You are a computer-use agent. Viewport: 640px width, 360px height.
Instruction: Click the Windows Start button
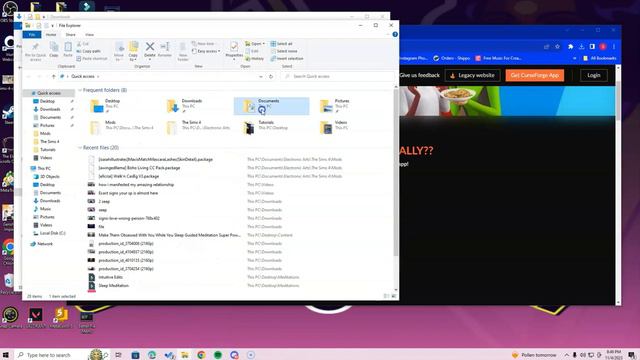coord(6,355)
